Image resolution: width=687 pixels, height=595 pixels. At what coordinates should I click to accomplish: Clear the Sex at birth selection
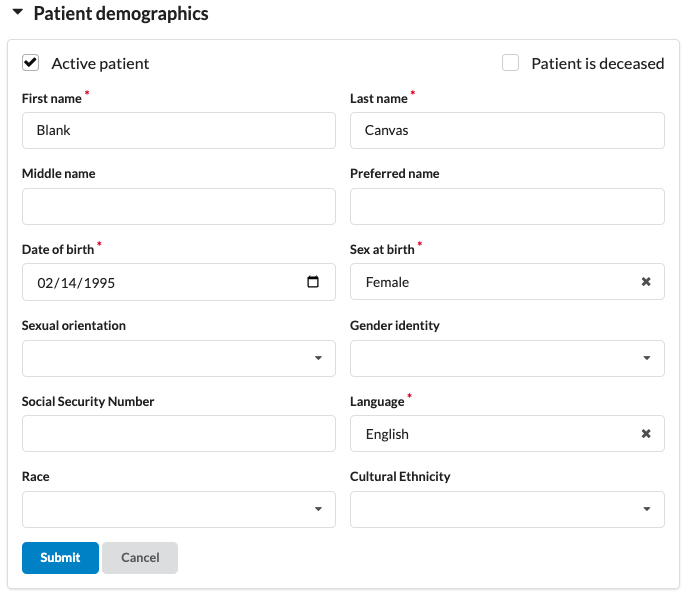pyautogui.click(x=646, y=282)
